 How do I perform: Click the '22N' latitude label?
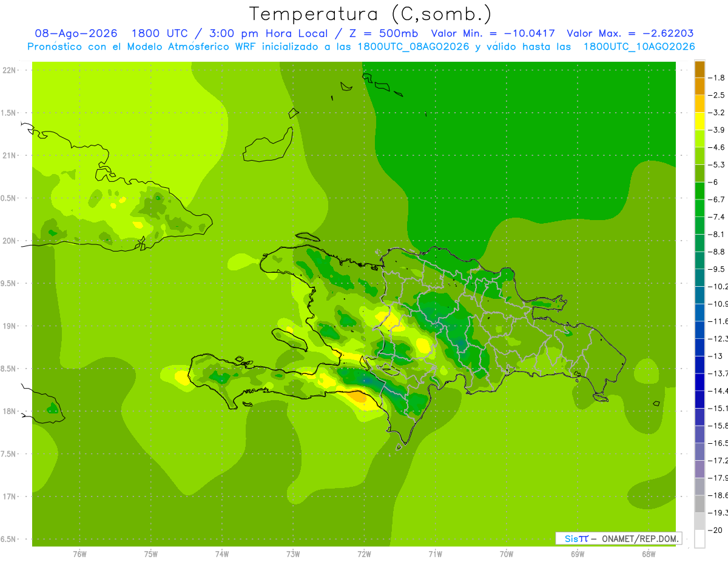[x=9, y=70]
